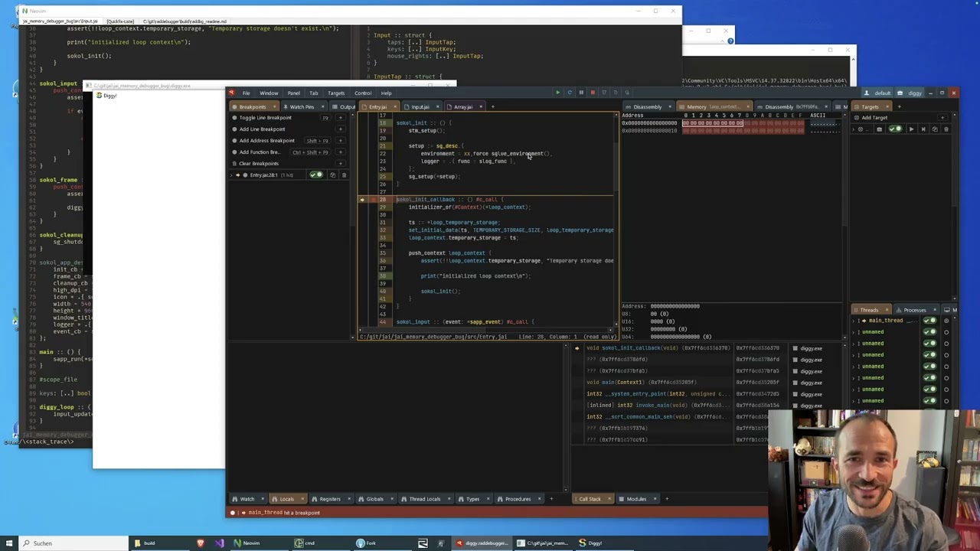Select main_thread using its circle button
The width and height of the screenshot is (980, 551).
946,321
